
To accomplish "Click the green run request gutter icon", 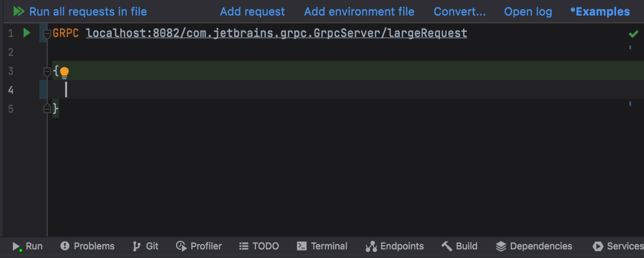I will [x=27, y=33].
